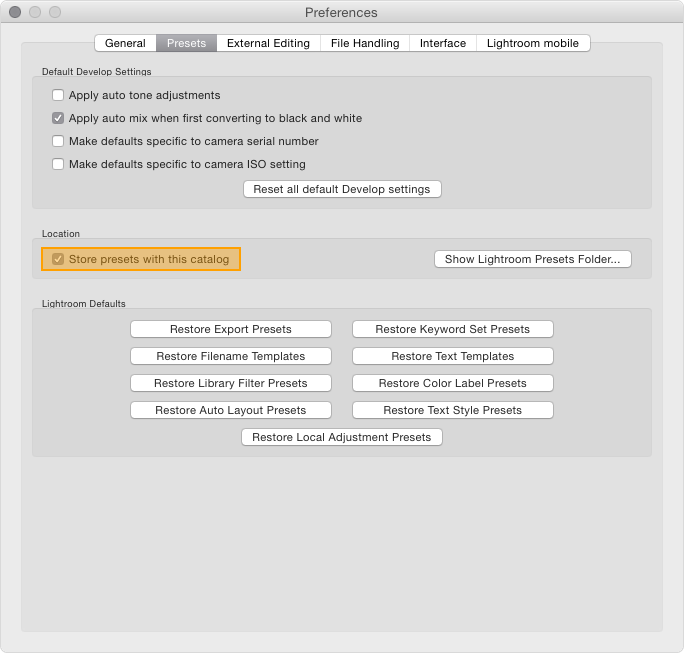Viewport: 684px width, 653px height.
Task: Click Restore Color Label Presets
Action: click(453, 383)
